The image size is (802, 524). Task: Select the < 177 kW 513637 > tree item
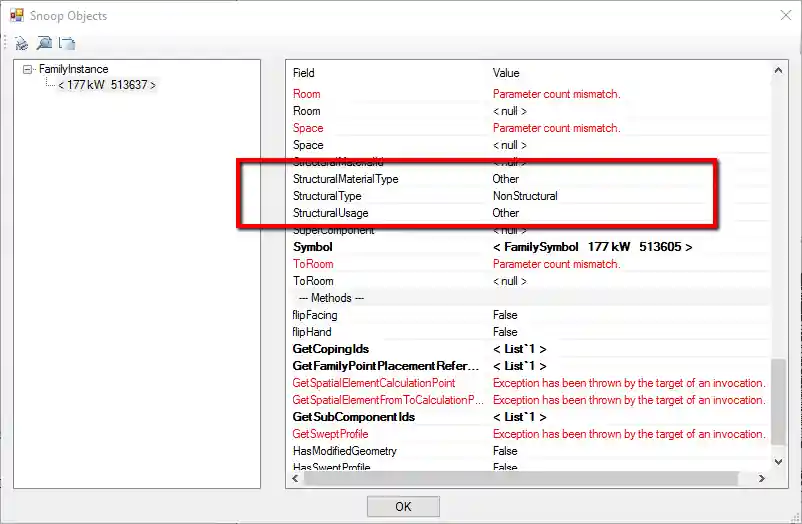pyautogui.click(x=107, y=85)
